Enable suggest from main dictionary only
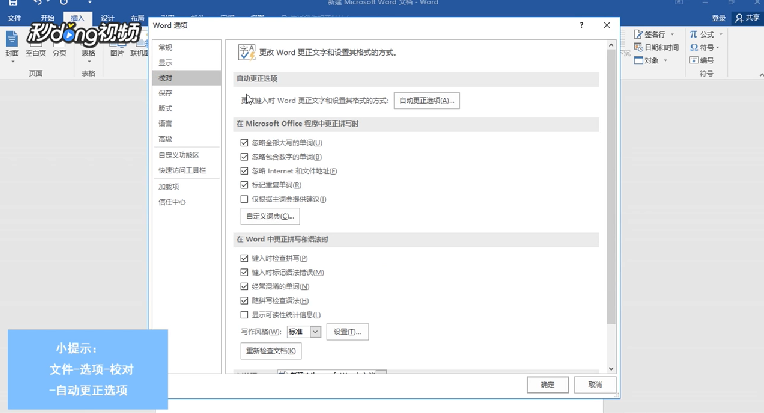Screen dimensions: 764x413 click(x=244, y=199)
